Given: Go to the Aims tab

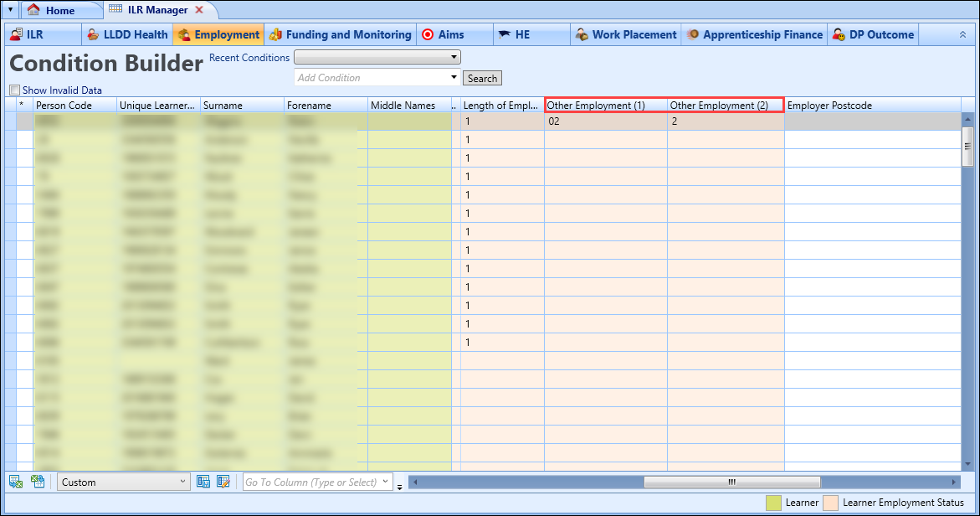Looking at the screenshot, I should tap(454, 35).
